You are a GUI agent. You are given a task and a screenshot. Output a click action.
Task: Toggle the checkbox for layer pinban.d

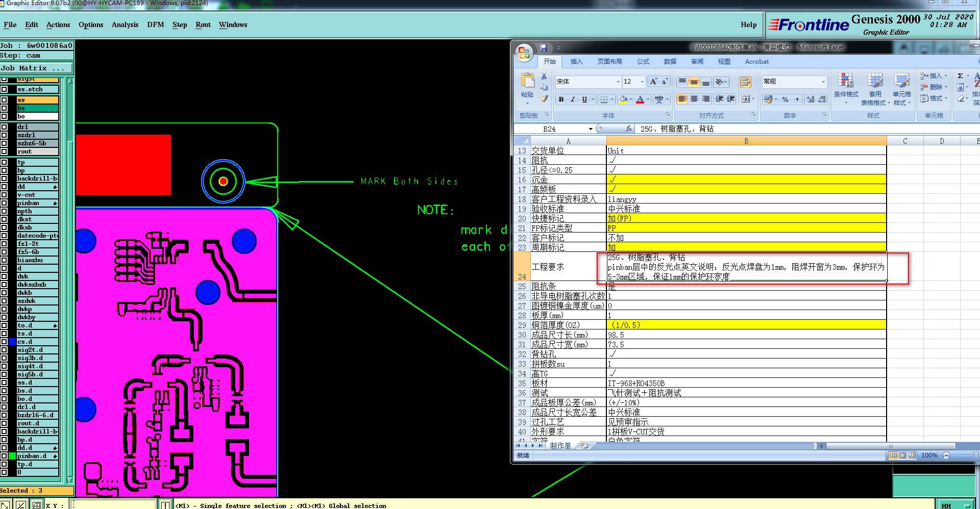point(4,456)
